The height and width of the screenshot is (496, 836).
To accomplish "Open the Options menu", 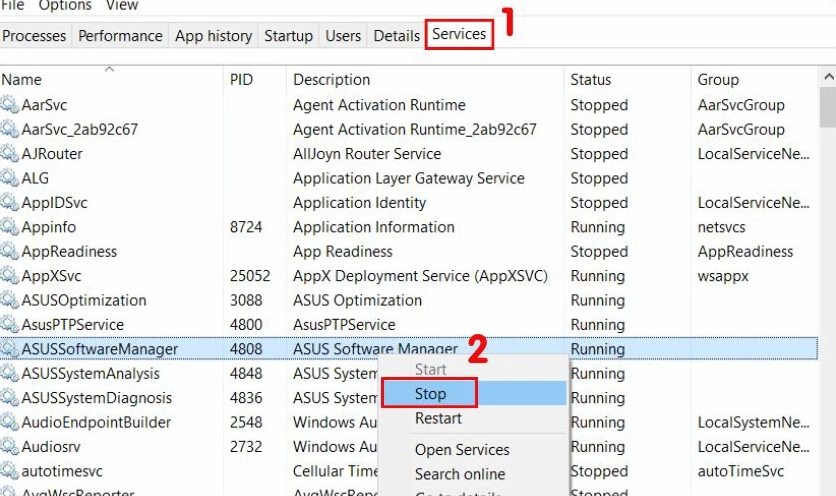I will coord(65,5).
